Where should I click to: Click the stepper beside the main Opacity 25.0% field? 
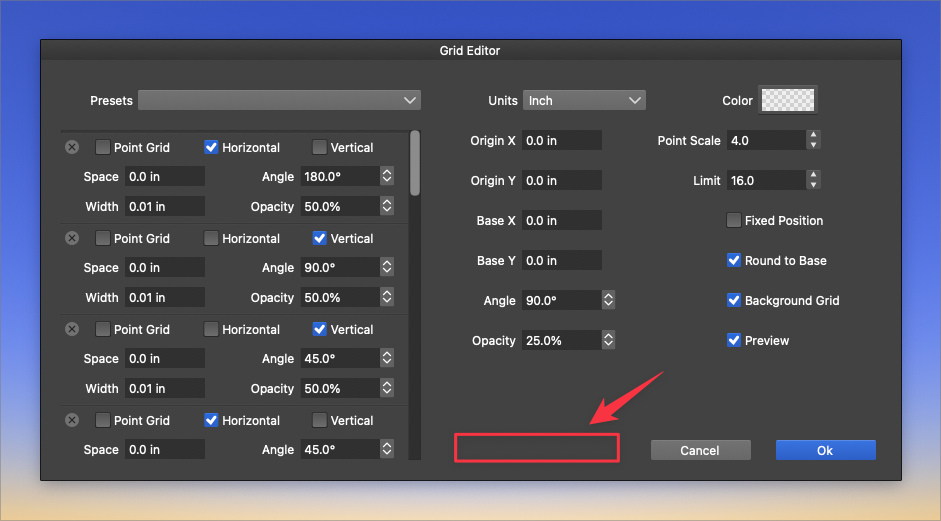pos(609,340)
